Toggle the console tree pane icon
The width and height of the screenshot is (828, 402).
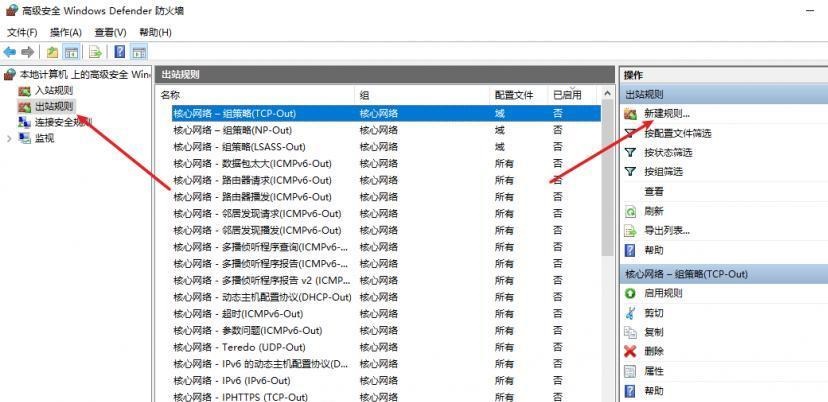(71, 52)
